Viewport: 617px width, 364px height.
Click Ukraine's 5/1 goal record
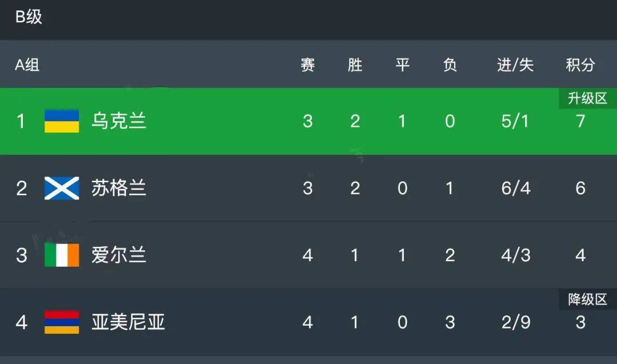click(515, 121)
